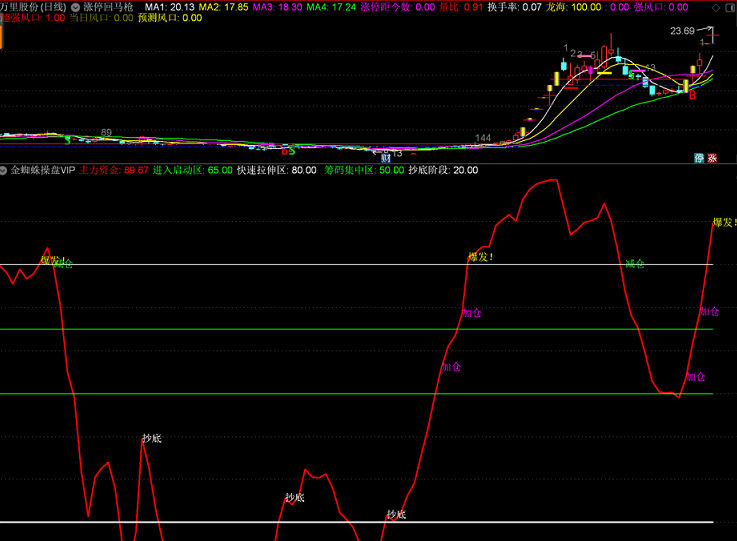Click the 爆发! signal at the latest bar
This screenshot has width=737, height=541.
click(x=724, y=222)
